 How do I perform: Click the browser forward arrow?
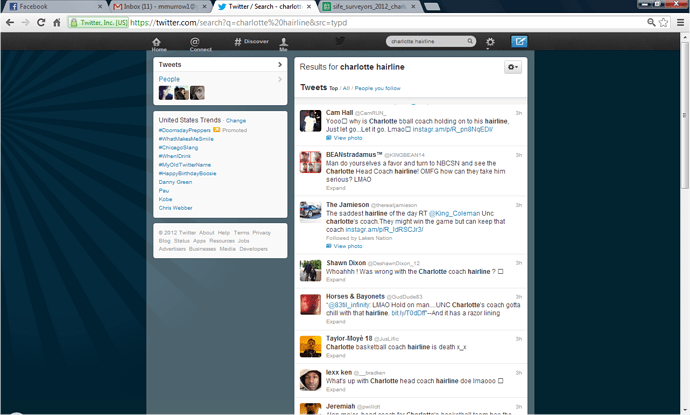click(26, 22)
